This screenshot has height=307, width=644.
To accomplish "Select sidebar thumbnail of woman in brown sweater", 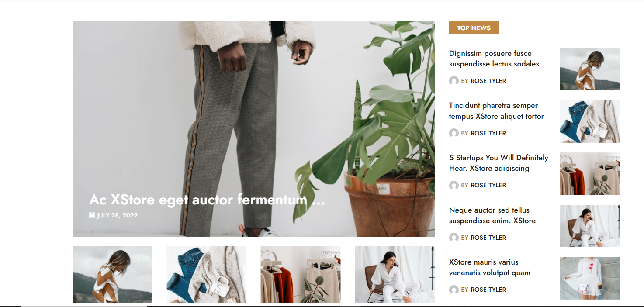I will tap(590, 69).
